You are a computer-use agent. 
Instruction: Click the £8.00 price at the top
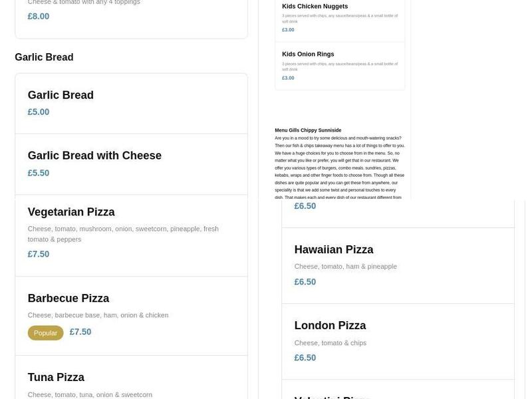[x=39, y=17]
